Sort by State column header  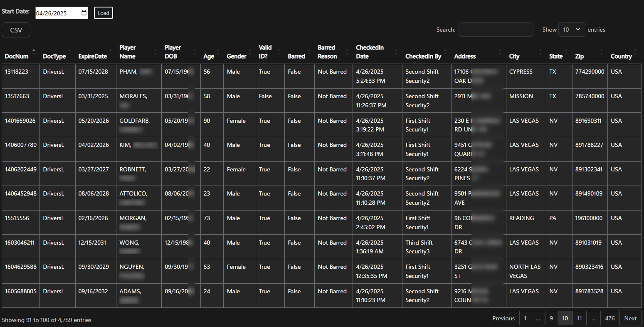tap(555, 56)
